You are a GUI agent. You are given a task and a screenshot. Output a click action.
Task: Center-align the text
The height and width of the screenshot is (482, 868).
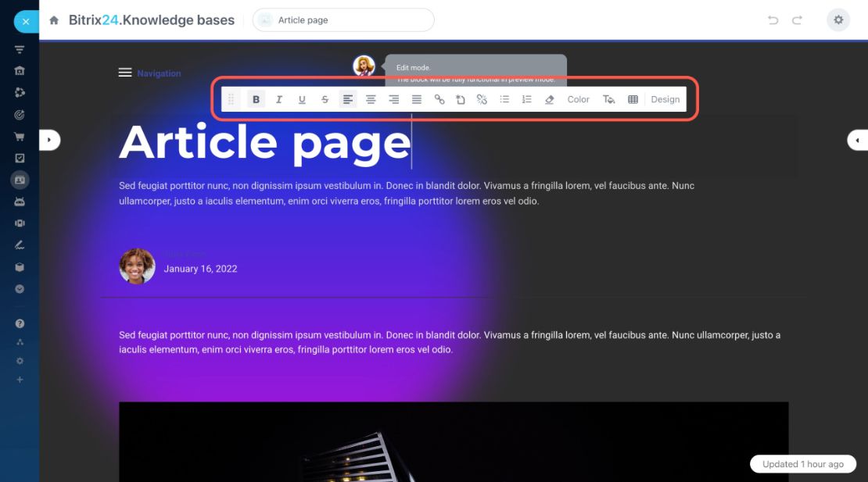tap(371, 99)
